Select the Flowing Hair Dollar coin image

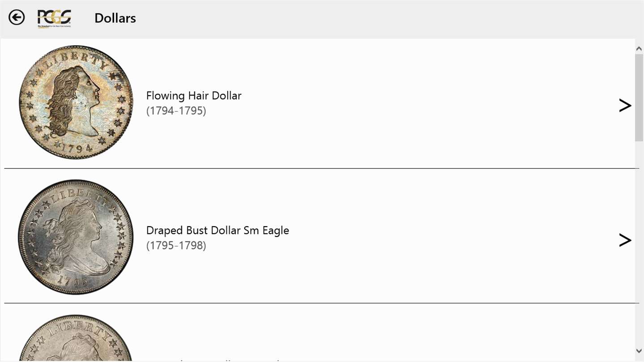(76, 102)
